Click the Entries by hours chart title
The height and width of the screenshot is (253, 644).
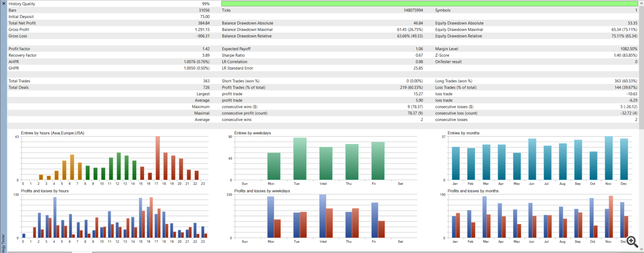(x=52, y=133)
